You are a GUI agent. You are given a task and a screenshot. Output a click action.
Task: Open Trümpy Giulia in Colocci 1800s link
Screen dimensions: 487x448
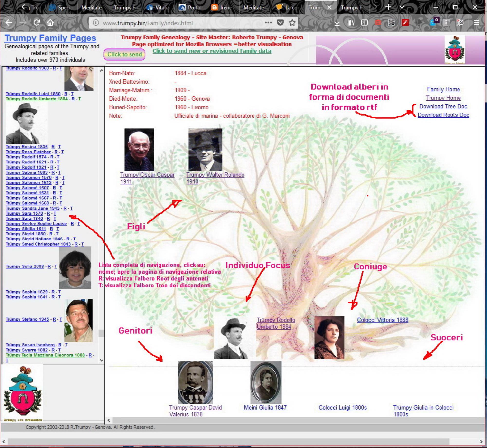[x=423, y=411]
